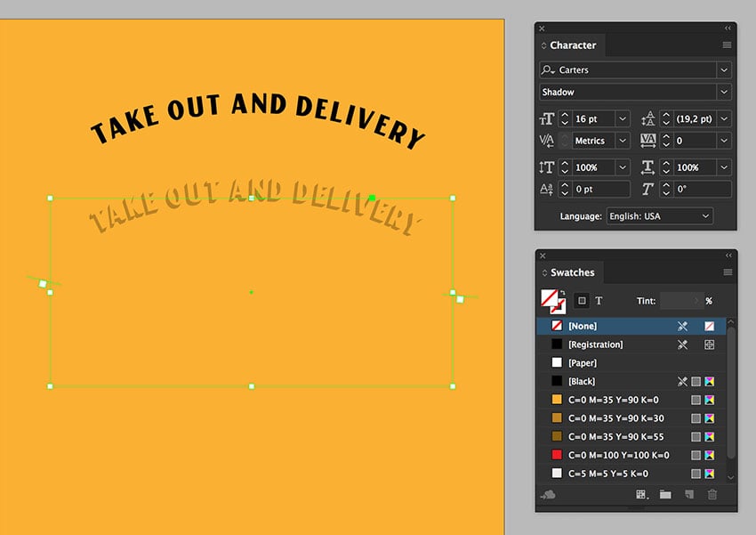Click the Delete Swatch trash icon

pos(712,495)
